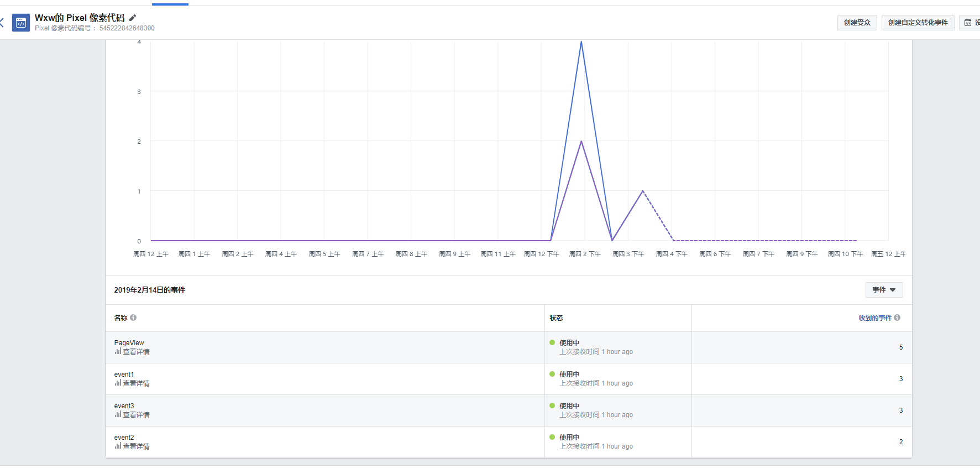
Task: Click the event3 name text
Action: click(124, 406)
